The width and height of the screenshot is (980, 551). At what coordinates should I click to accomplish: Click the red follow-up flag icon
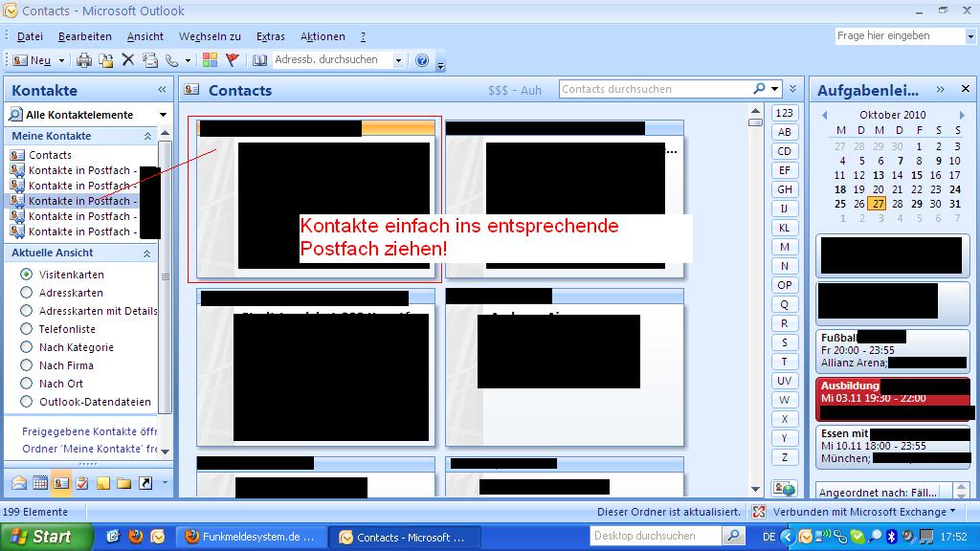[x=232, y=60]
